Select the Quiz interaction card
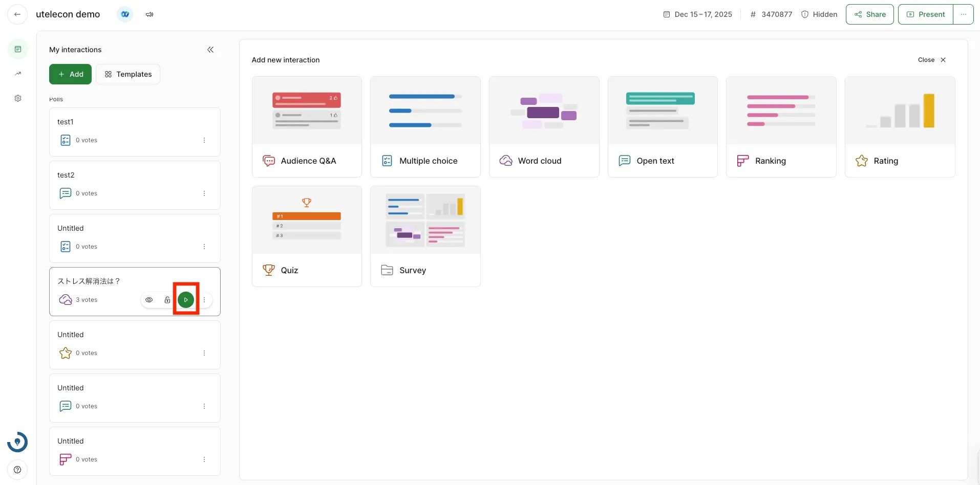This screenshot has height=485, width=980. [x=307, y=236]
